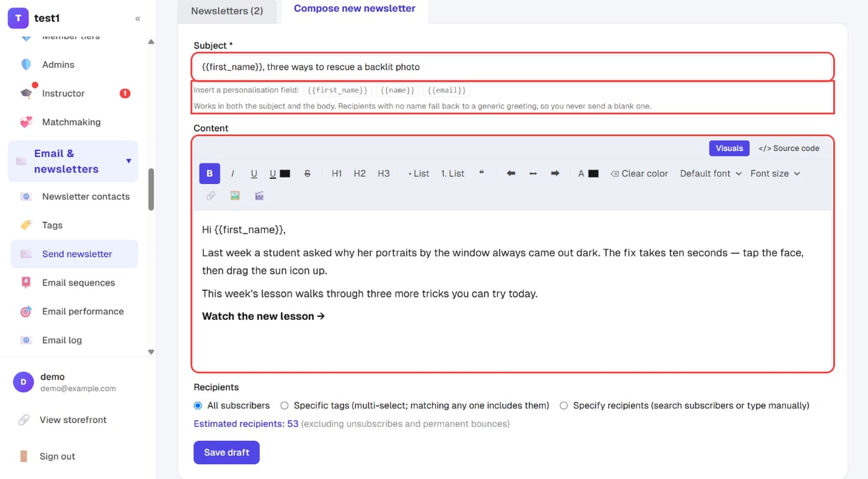868x479 pixels.
Task: Insert a bulleted list
Action: point(419,173)
